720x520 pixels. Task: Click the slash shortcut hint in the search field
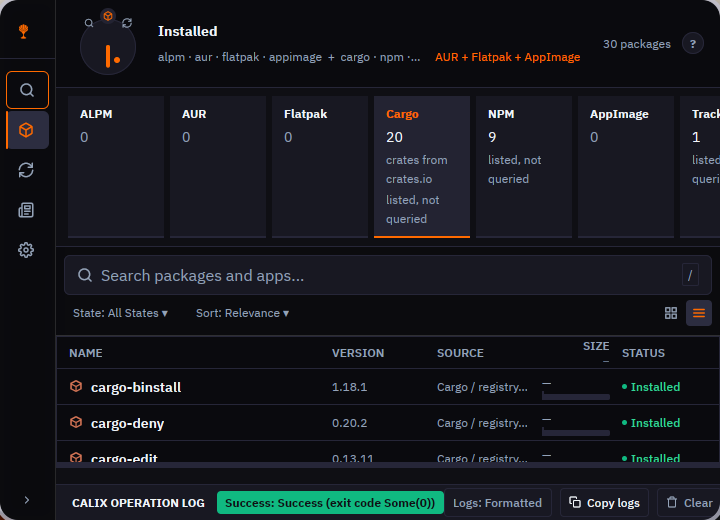click(690, 275)
